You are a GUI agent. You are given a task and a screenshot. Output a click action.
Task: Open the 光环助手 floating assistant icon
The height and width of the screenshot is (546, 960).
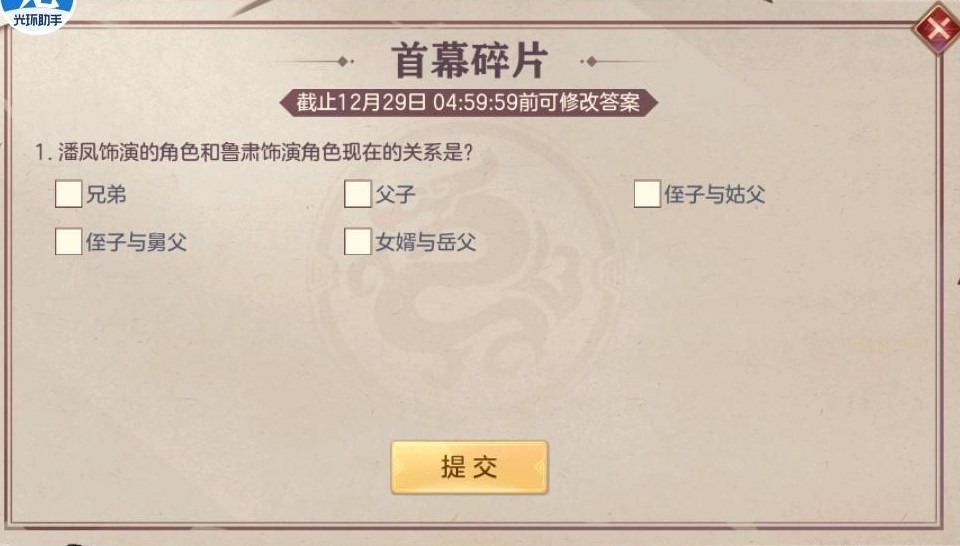tap(37, 12)
